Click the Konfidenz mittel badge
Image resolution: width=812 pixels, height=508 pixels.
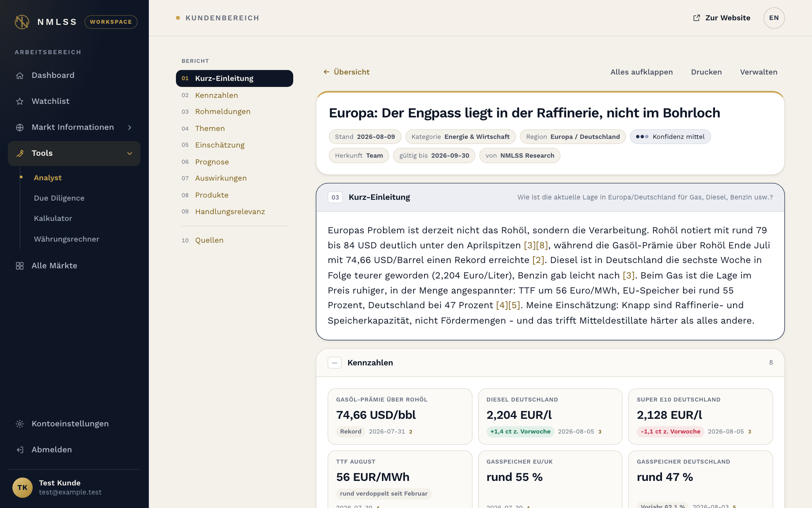pyautogui.click(x=670, y=137)
